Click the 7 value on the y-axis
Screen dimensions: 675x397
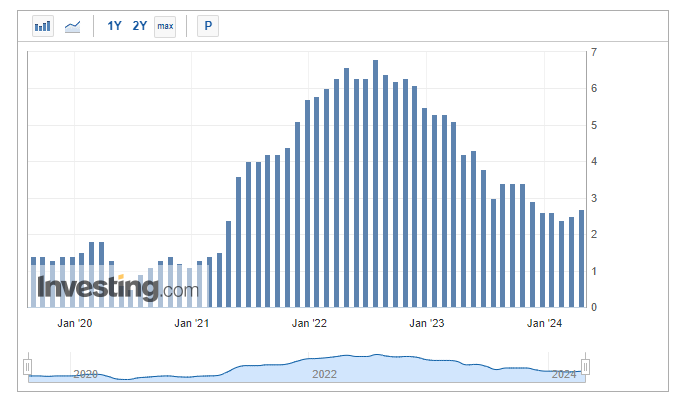pyautogui.click(x=594, y=52)
